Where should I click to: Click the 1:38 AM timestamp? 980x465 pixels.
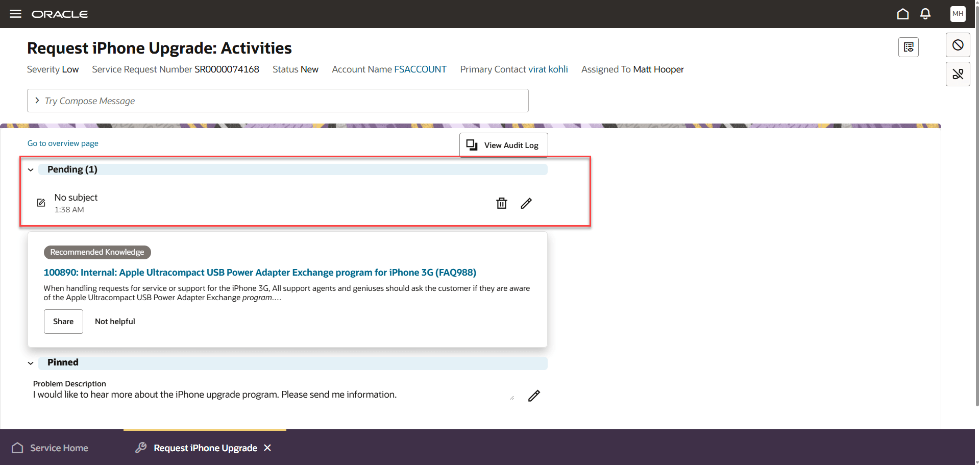pos(69,210)
